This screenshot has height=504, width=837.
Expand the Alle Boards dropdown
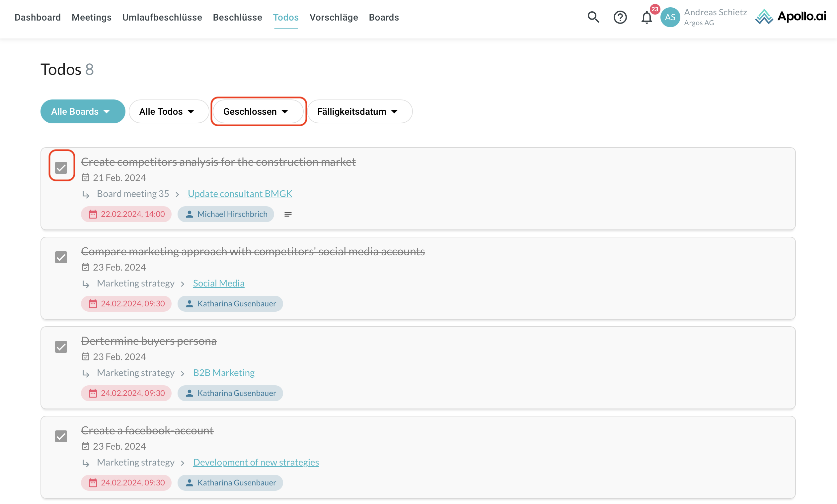pyautogui.click(x=83, y=111)
